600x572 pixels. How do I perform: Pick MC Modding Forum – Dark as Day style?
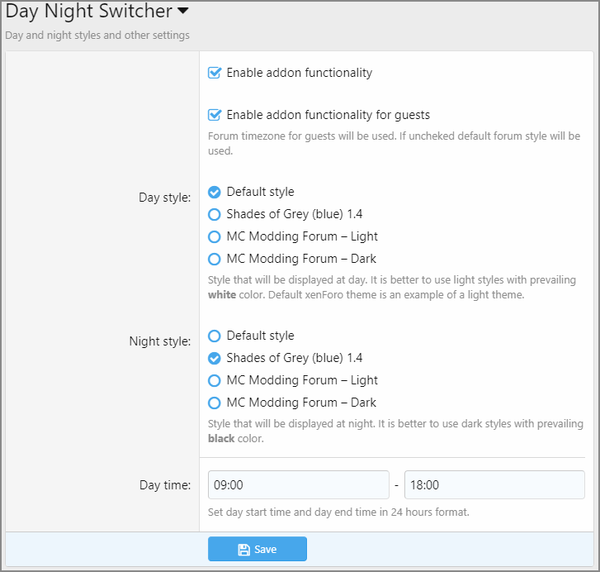[x=214, y=259]
